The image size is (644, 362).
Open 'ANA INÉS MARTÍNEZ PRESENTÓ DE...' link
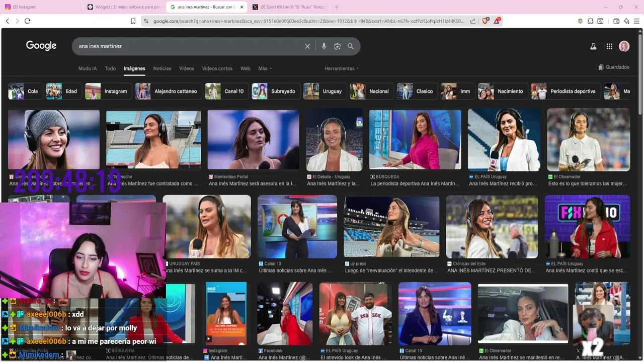tap(492, 270)
